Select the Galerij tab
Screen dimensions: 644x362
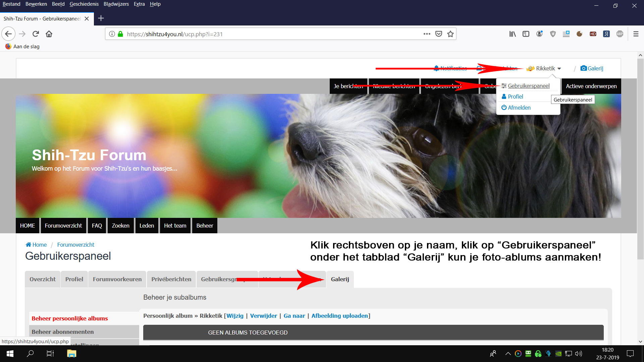(x=340, y=279)
